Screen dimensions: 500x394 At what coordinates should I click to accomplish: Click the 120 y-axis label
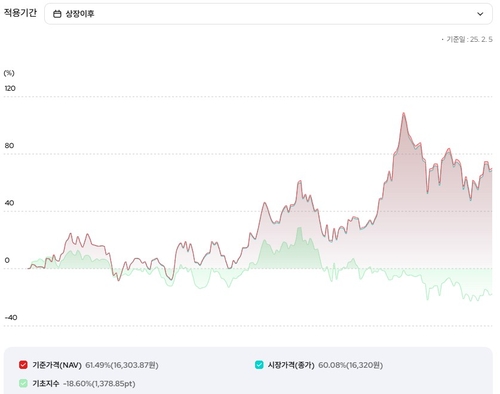pyautogui.click(x=10, y=88)
